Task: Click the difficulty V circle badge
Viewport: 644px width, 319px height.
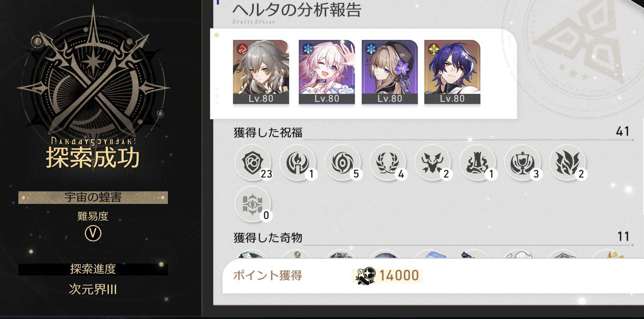Action: (x=93, y=233)
